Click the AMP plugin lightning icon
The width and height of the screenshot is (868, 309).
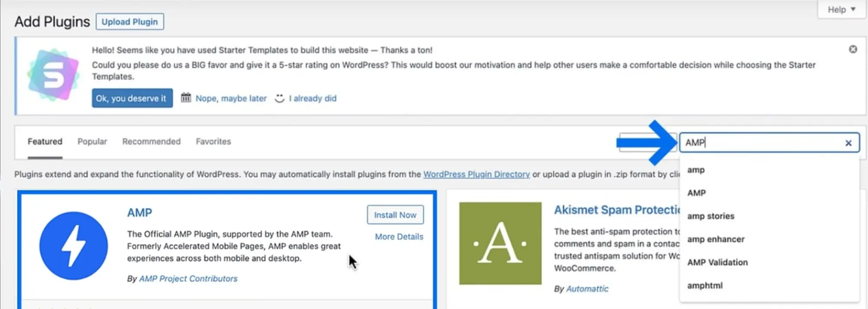[x=73, y=246]
